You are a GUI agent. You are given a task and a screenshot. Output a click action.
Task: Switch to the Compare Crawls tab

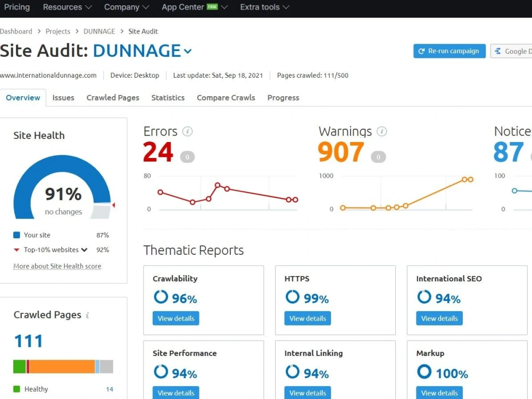click(x=226, y=98)
